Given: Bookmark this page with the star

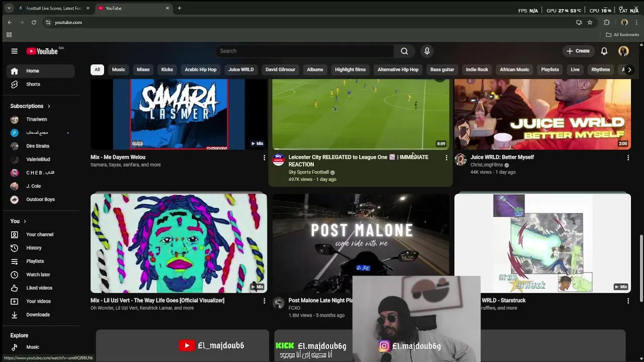Looking at the screenshot, I should point(590,22).
